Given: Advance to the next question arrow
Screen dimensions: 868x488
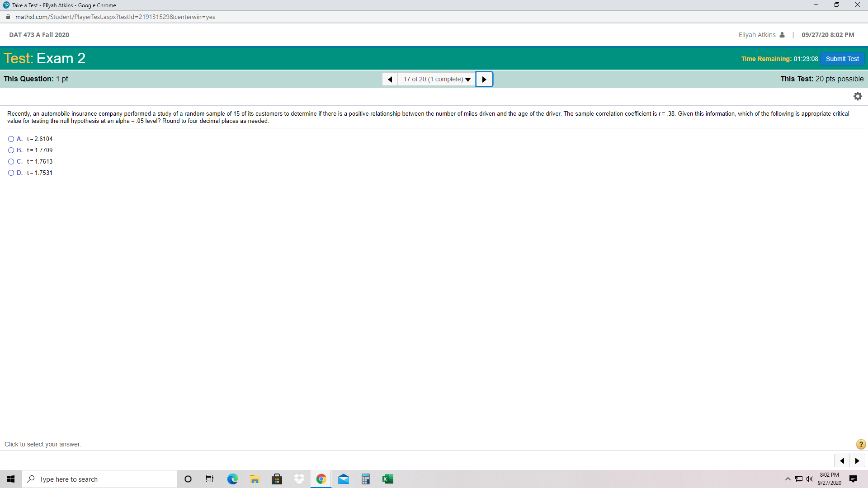Looking at the screenshot, I should point(484,79).
